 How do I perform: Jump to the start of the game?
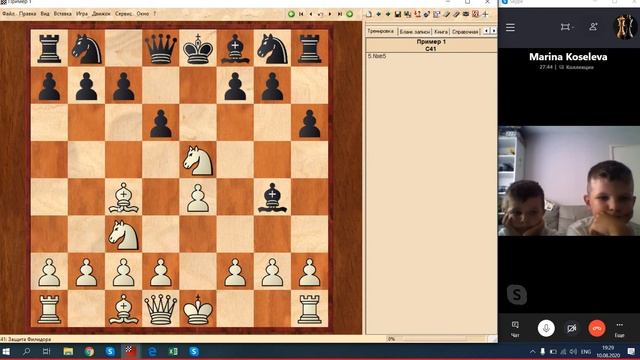[x=301, y=14]
